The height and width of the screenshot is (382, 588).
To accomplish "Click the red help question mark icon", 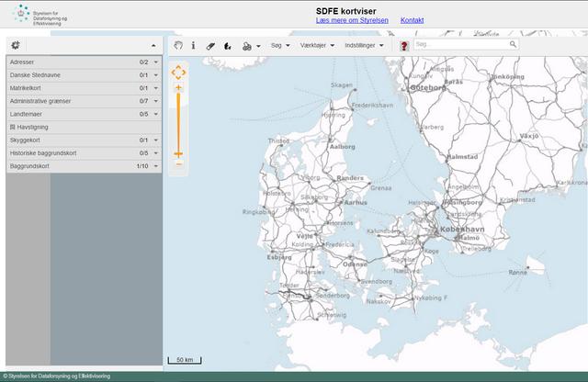I will coord(404,45).
